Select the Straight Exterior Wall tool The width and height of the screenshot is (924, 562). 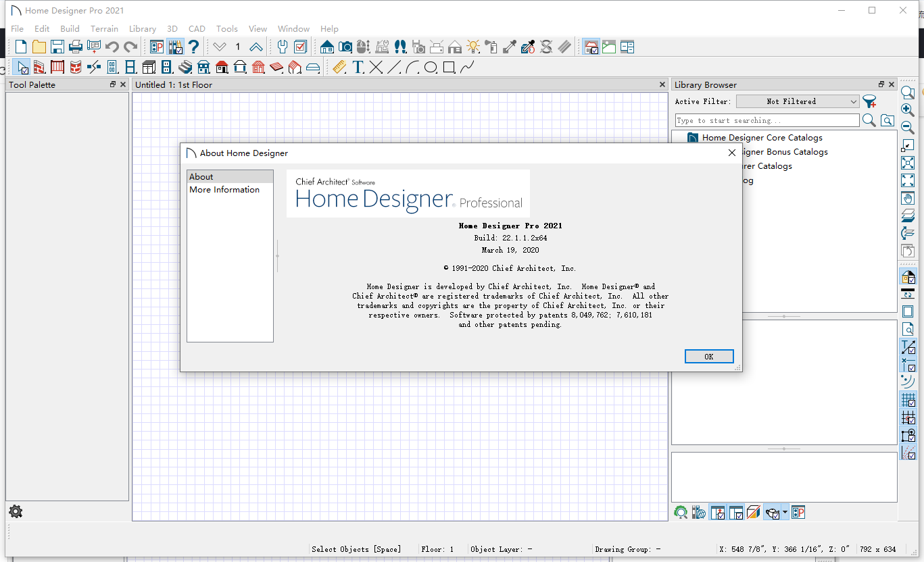click(x=39, y=67)
